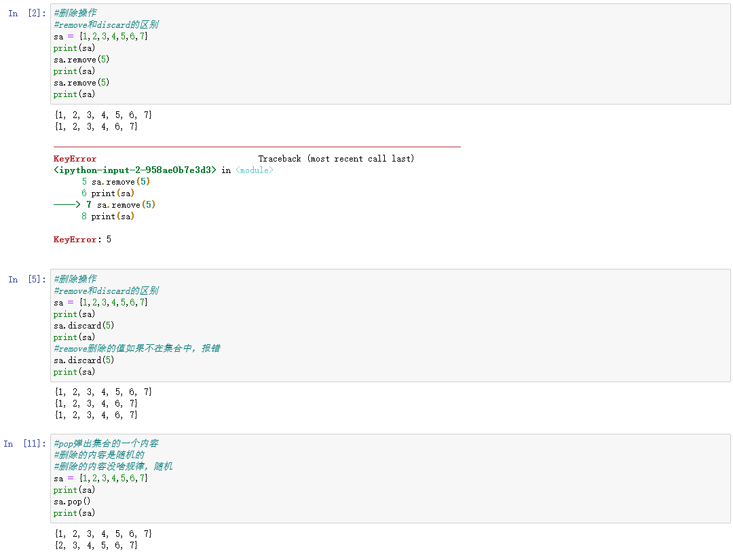Click output '{2, 3, 4, 5, 6, 7}' under cell 11
The width and height of the screenshot is (733, 560).
click(x=96, y=545)
